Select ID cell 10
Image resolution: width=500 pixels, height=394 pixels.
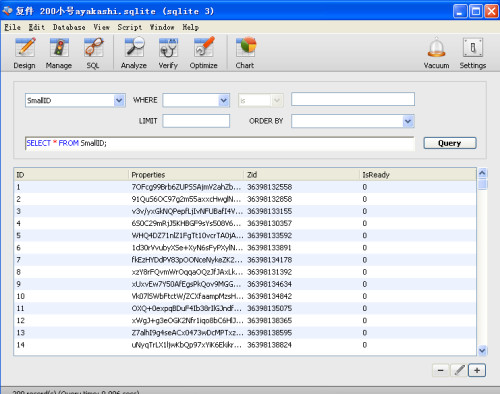tap(21, 296)
